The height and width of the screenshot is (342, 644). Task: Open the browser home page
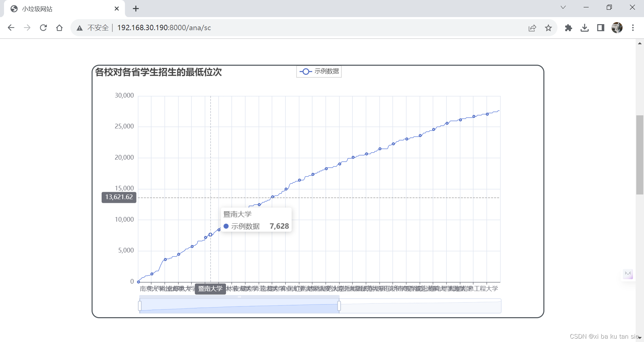(59, 28)
